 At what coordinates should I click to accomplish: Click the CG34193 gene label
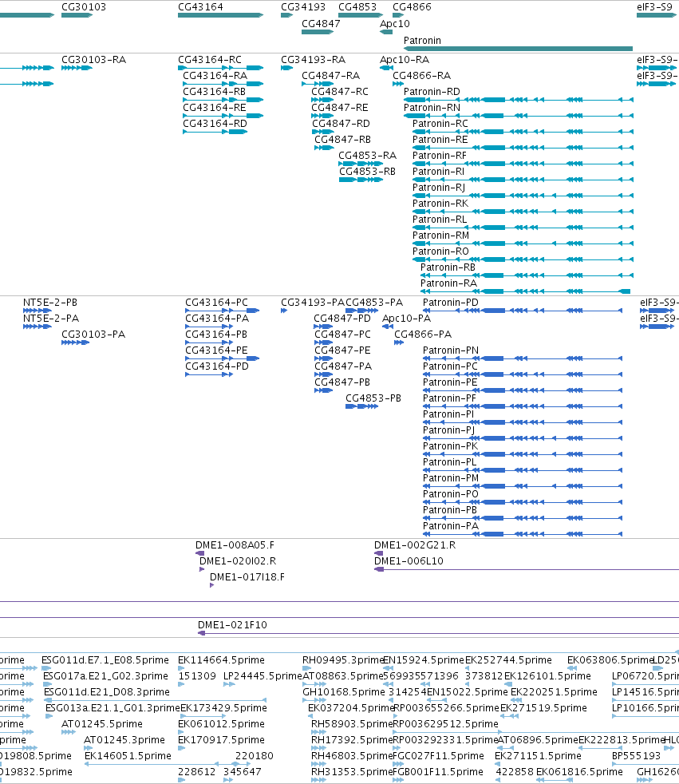(302, 7)
